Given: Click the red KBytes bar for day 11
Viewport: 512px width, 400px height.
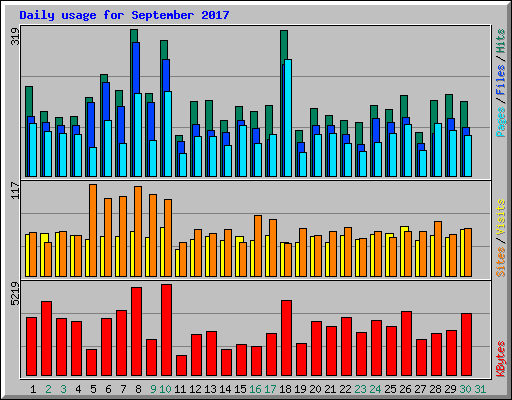Looking at the screenshot, I should click(x=181, y=365).
